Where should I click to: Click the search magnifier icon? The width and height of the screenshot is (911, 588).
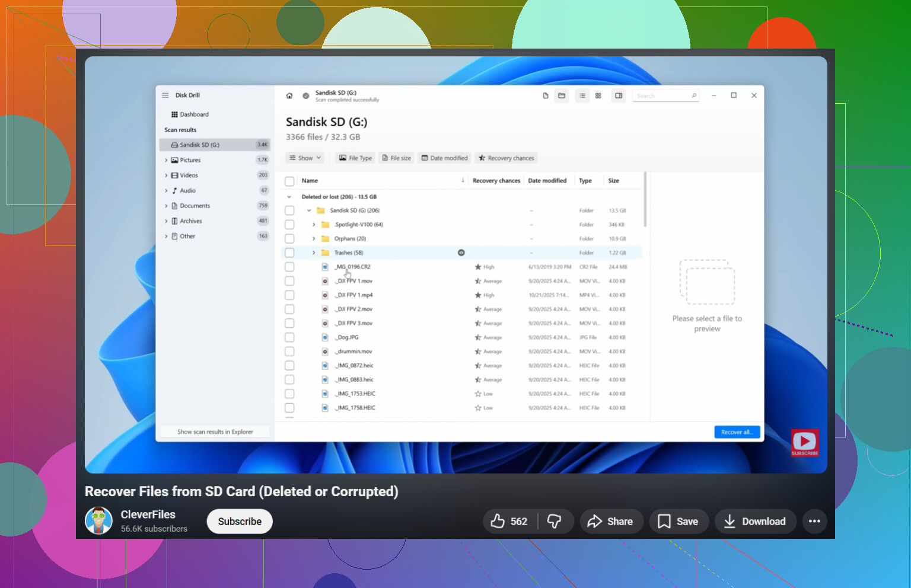coord(694,95)
